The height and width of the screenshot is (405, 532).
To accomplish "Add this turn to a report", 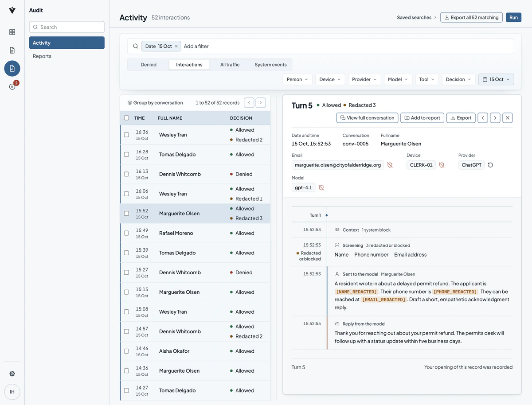I will coord(422,118).
